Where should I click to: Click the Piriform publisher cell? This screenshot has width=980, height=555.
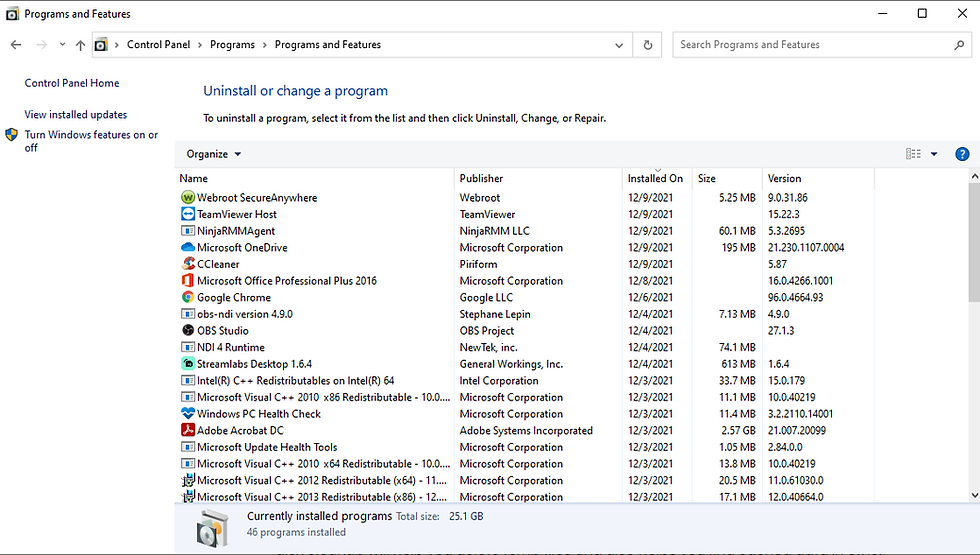click(x=479, y=264)
